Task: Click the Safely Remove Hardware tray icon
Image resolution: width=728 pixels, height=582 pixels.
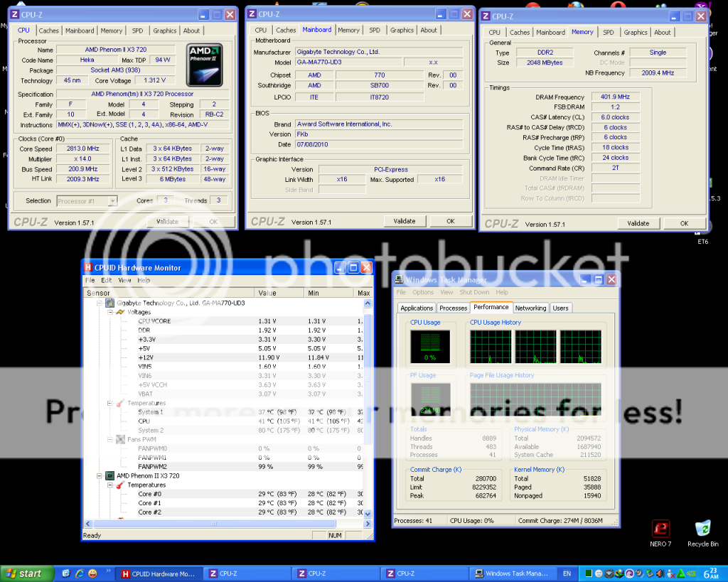Action: pos(650,573)
